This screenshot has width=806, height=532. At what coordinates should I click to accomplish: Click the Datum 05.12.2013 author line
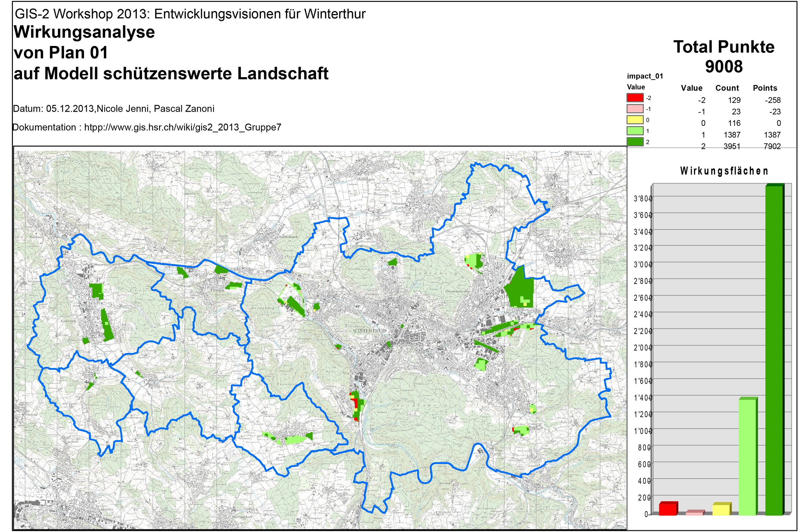click(114, 109)
